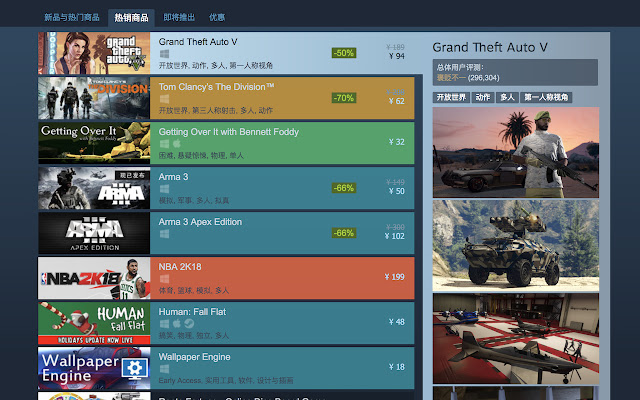Open The Division capsule image

tap(94, 98)
